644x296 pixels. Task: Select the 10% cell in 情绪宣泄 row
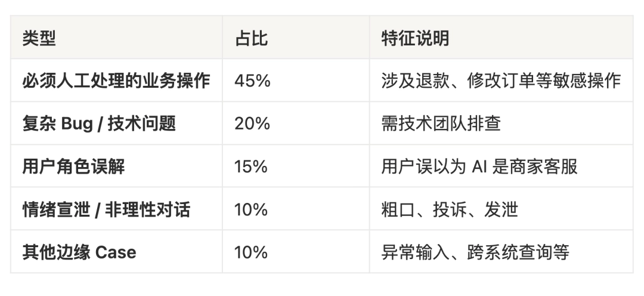pos(251,209)
